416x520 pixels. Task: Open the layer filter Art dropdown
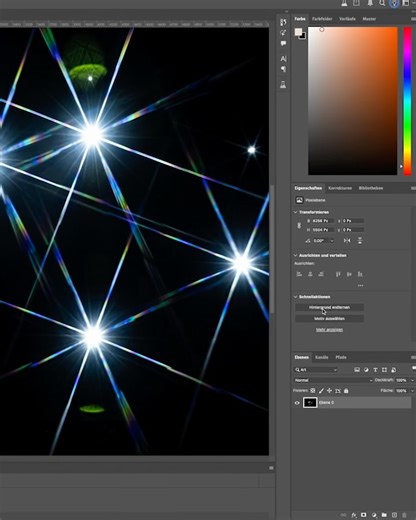[315, 370]
